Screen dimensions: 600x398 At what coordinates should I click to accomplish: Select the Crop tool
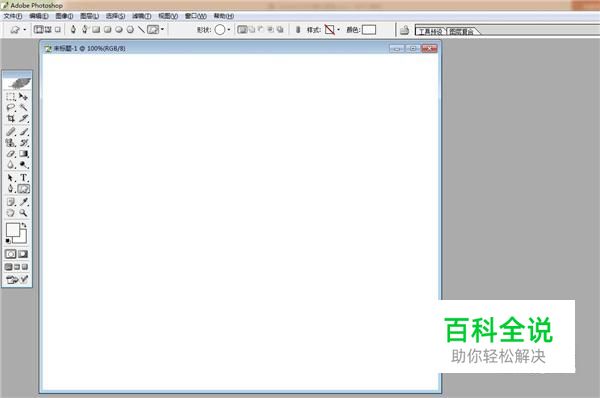[11, 118]
